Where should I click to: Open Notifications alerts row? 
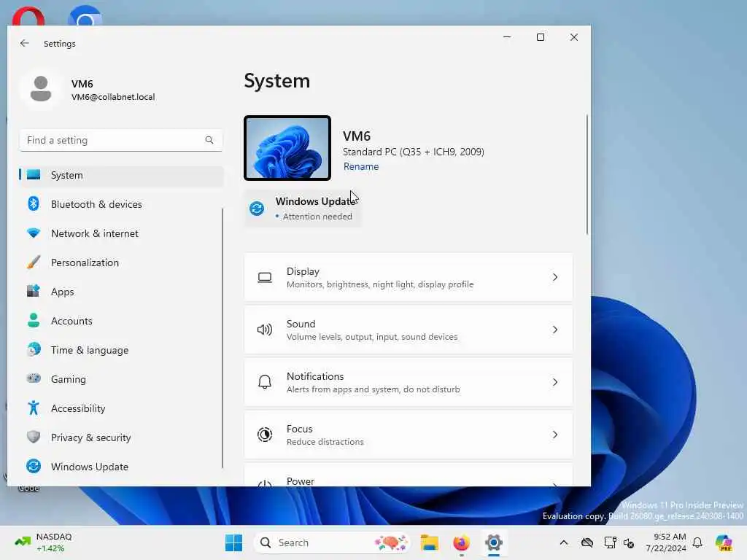point(409,382)
